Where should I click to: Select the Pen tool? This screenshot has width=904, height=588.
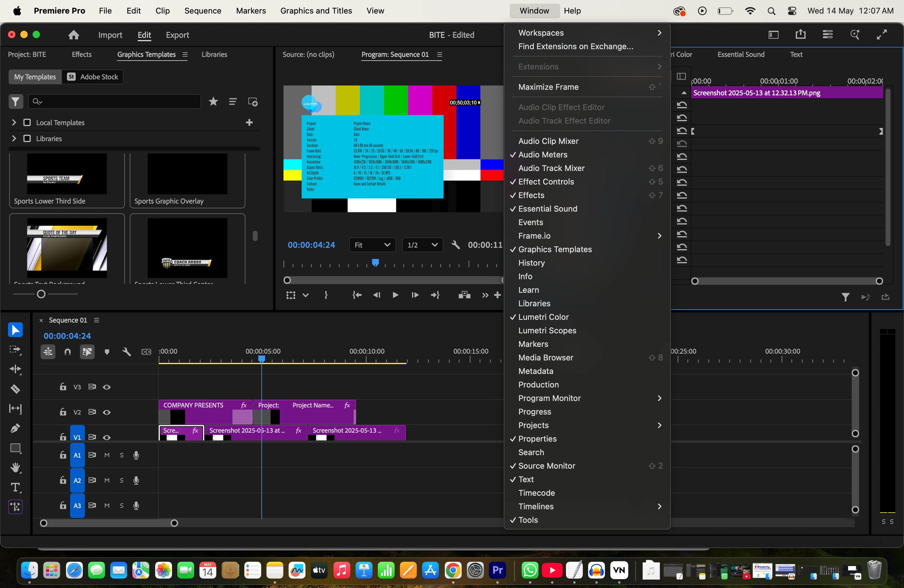[x=15, y=428]
